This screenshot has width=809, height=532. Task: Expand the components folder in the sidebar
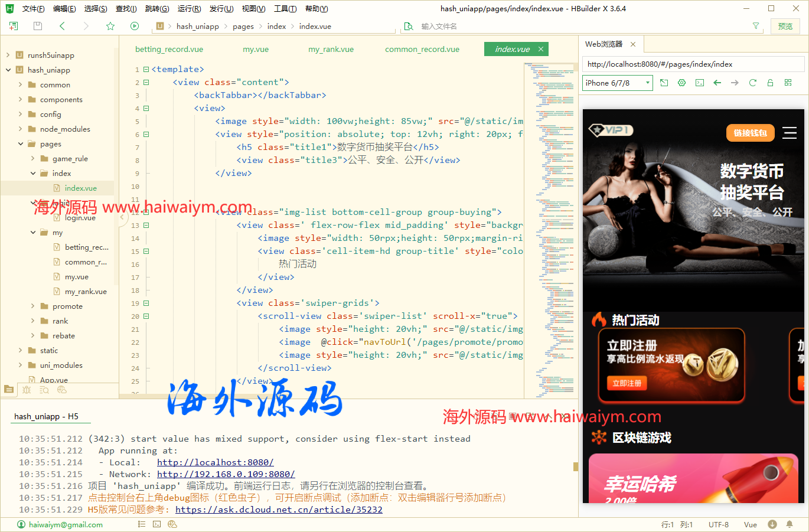[x=20, y=99]
